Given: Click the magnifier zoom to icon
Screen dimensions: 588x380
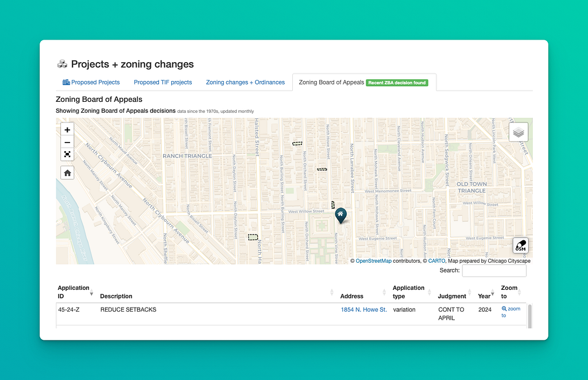Looking at the screenshot, I should pyautogui.click(x=504, y=309).
